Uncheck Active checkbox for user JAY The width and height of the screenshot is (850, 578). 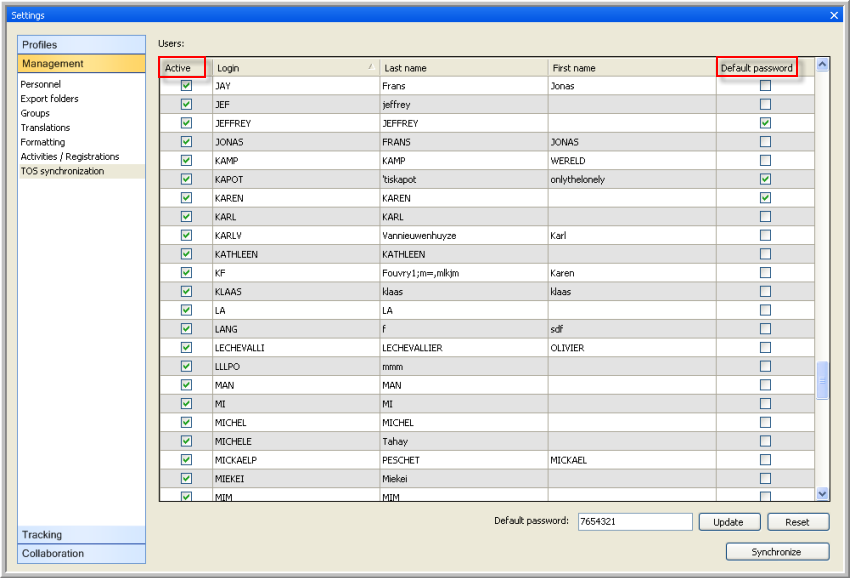[x=186, y=86]
